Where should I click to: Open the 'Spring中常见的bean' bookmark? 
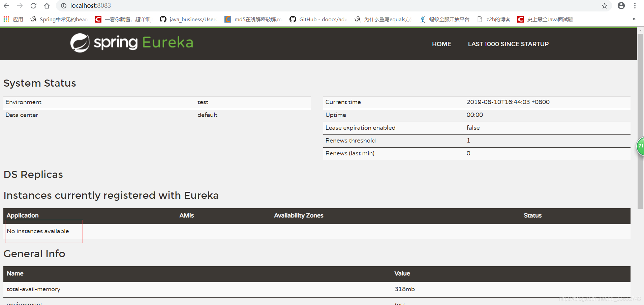pos(59,20)
